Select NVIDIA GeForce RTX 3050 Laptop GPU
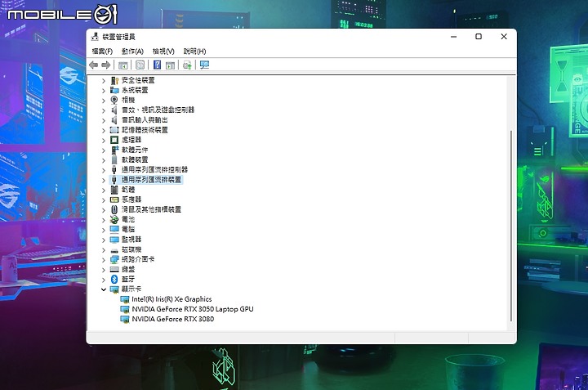The image size is (588, 390). (193, 309)
